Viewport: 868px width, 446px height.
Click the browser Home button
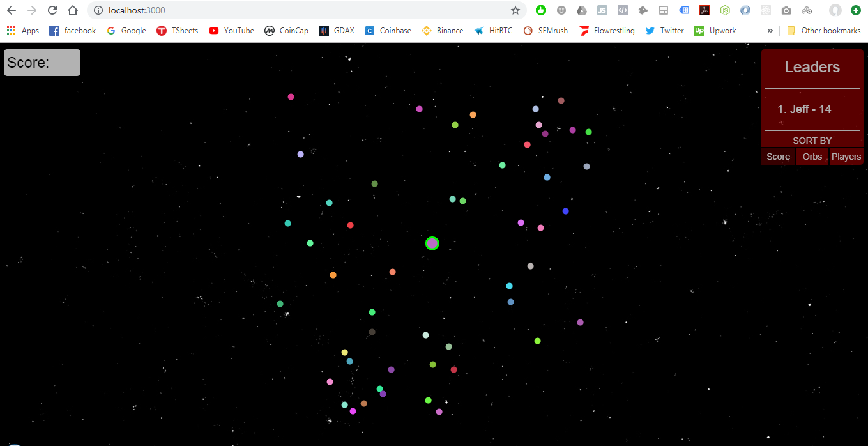coord(72,10)
